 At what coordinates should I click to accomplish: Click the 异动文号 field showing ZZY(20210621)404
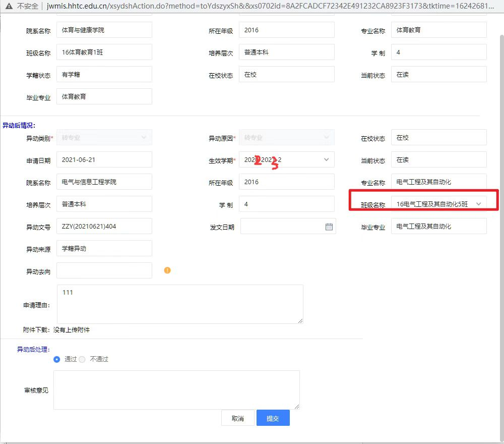pos(104,226)
